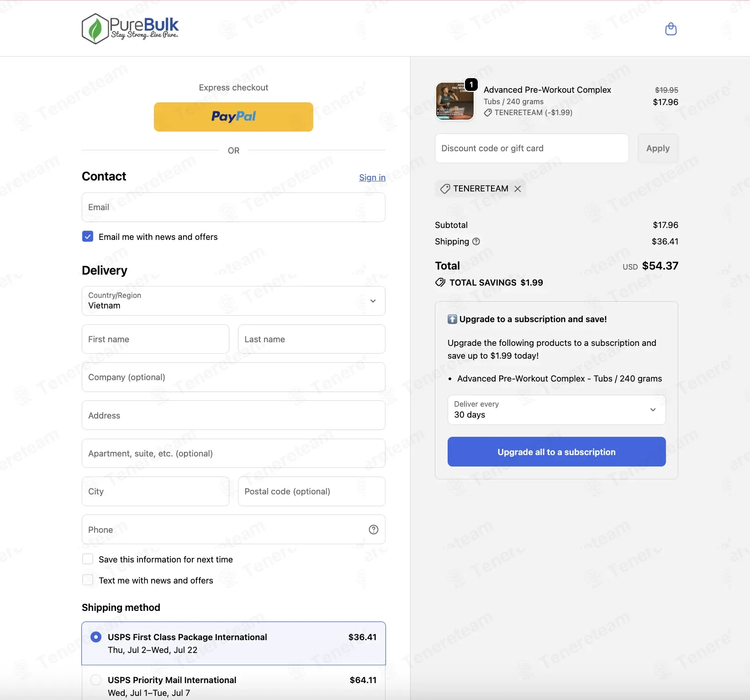Uncheck Email me with news and offers
Screen dimensions: 750x700
(x=88, y=237)
